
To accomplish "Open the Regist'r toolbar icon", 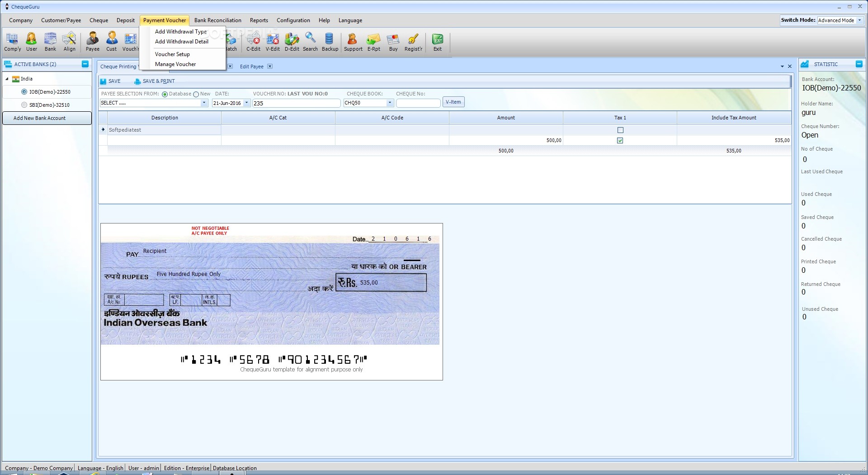I will pos(413,42).
